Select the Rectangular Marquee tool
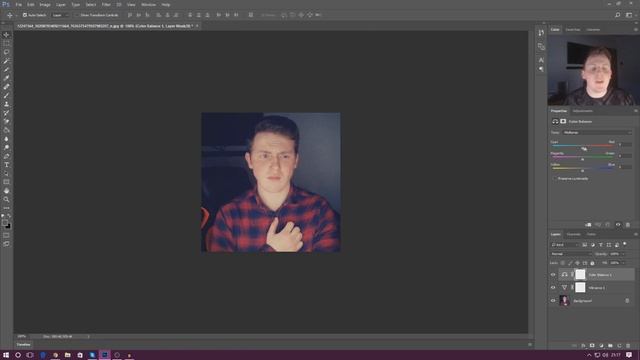This screenshot has height=360, width=640. [x=7, y=43]
